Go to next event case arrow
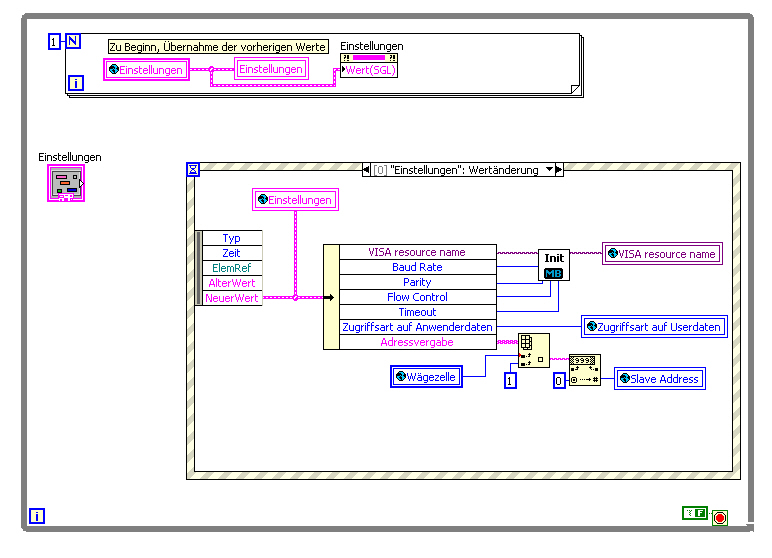Screen dimensions: 772x558 click(559, 170)
